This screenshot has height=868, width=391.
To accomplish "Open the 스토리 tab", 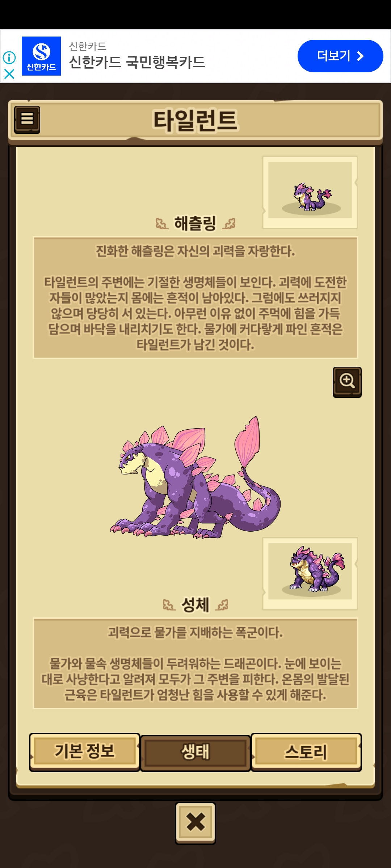I will [306, 752].
